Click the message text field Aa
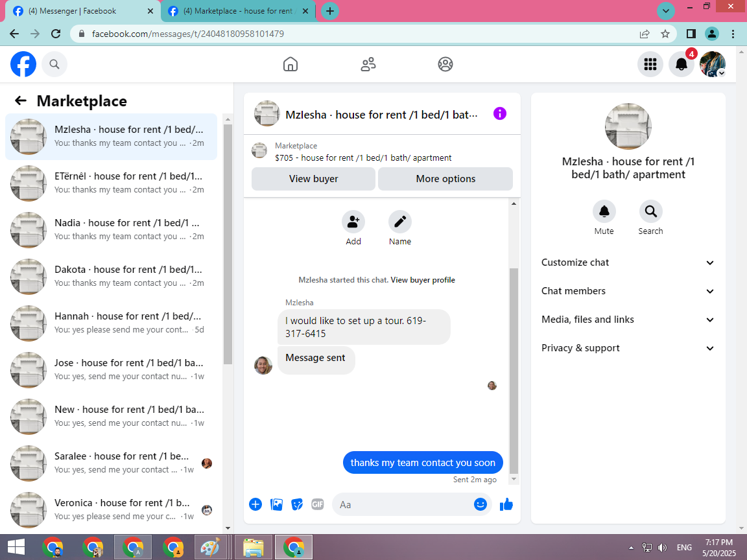The image size is (747, 560). (x=403, y=504)
